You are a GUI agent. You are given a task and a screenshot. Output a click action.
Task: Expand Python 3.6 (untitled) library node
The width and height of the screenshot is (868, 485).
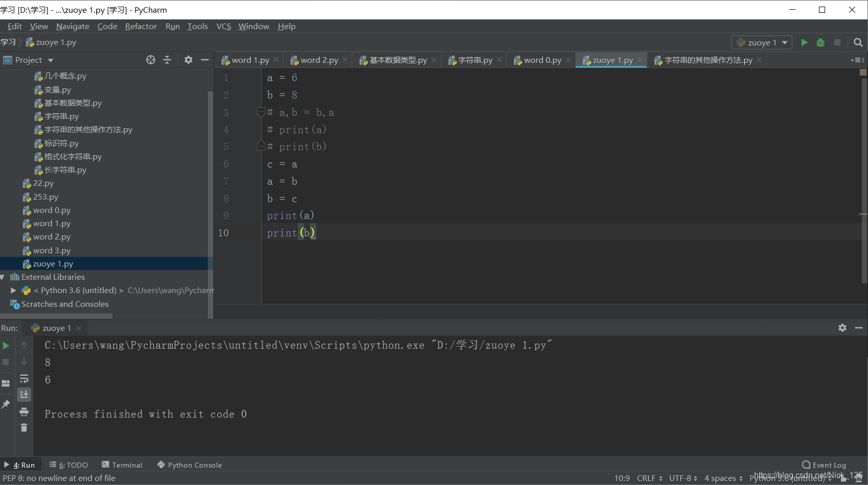14,290
